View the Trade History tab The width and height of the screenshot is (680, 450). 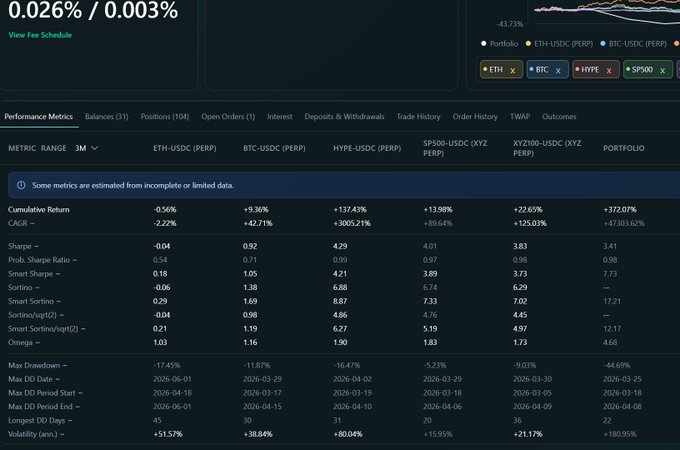click(x=418, y=117)
